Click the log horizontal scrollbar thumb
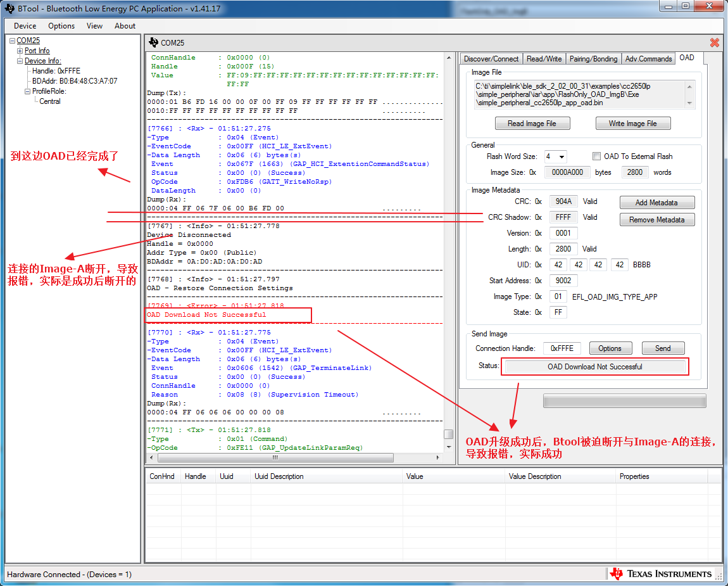728x586 pixels. point(276,458)
